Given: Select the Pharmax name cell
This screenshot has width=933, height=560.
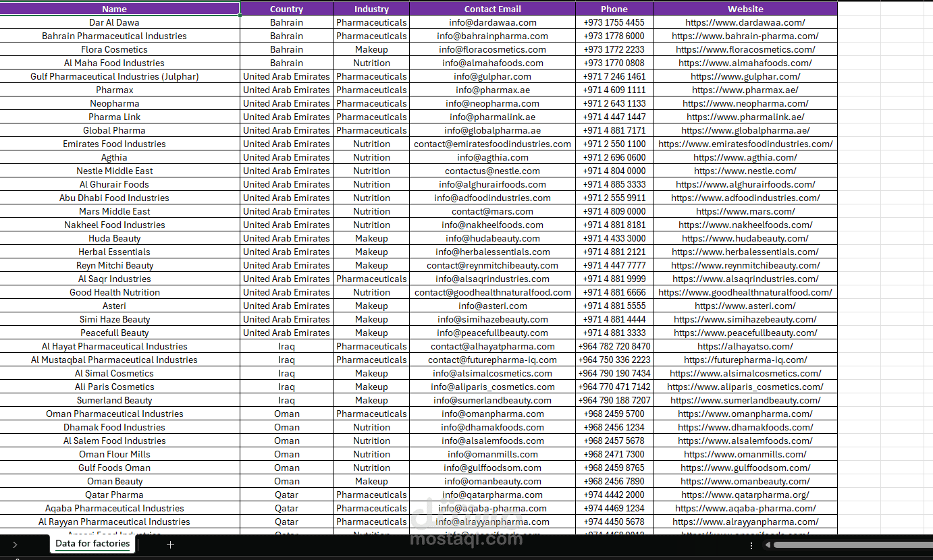Looking at the screenshot, I should click(119, 90).
